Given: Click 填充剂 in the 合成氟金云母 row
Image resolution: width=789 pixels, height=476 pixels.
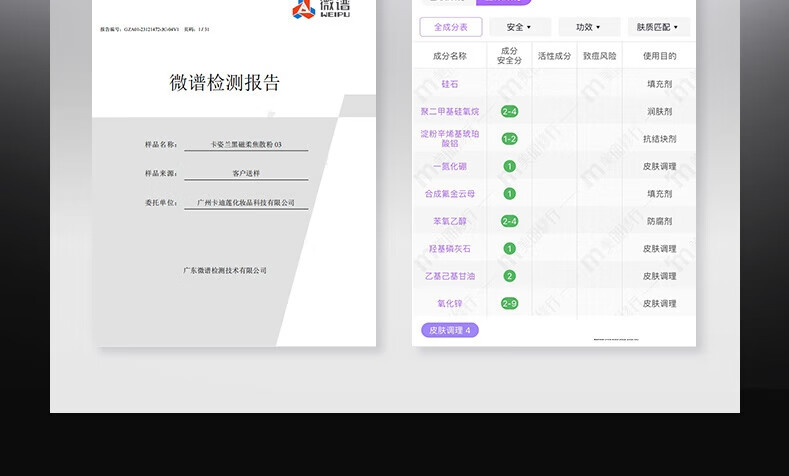Looking at the screenshot, I should [x=659, y=194].
